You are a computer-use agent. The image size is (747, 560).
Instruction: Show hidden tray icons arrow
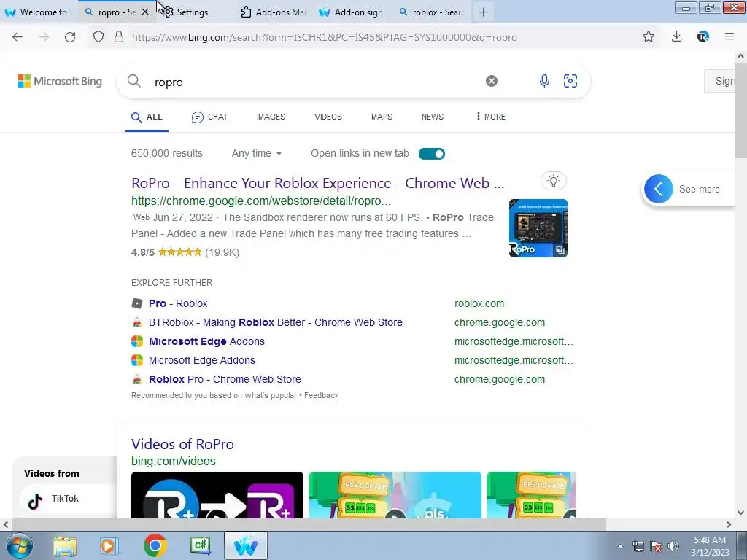coord(620,546)
